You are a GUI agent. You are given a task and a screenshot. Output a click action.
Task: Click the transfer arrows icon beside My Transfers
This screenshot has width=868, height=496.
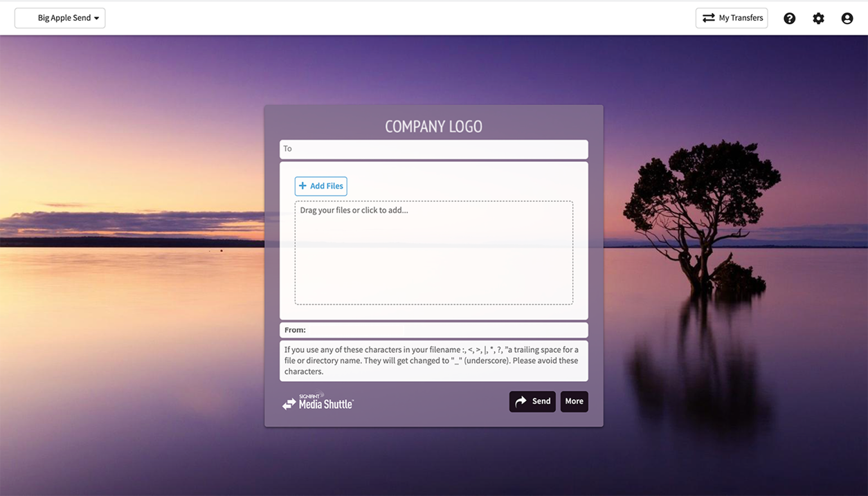point(708,18)
